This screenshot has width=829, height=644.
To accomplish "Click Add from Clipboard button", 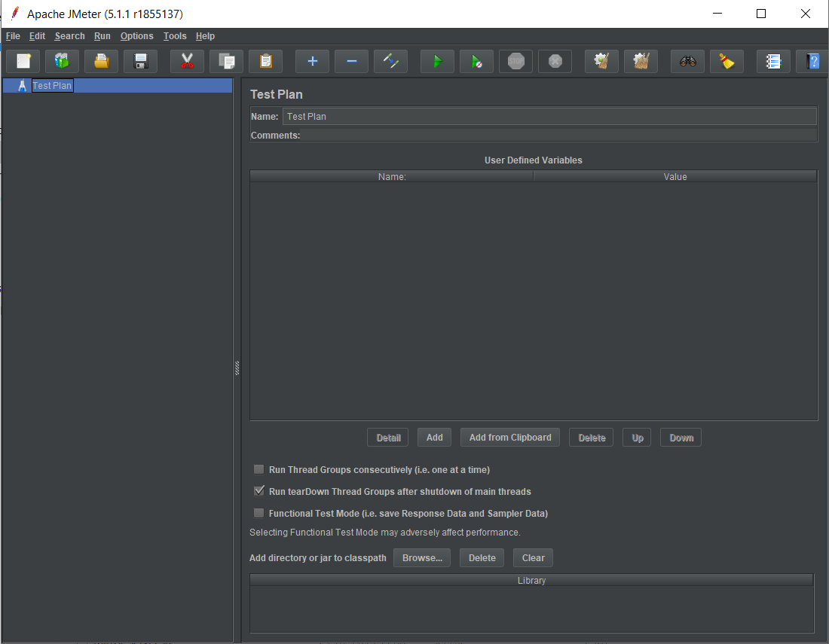I will 510,438.
